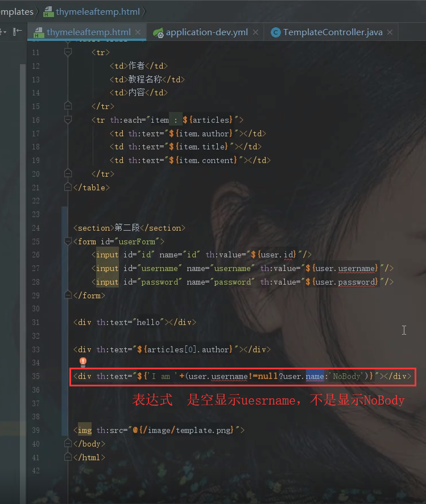Toggle the fold marker at line 20
The image size is (426, 504).
point(68,173)
